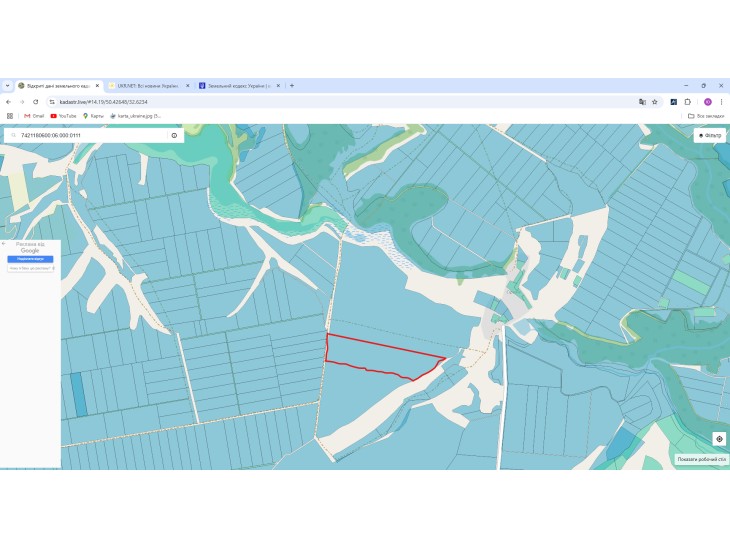Viewport: 730px width, 547px height.
Task: Expand the tab search dropdown arrow
Action: point(7,86)
